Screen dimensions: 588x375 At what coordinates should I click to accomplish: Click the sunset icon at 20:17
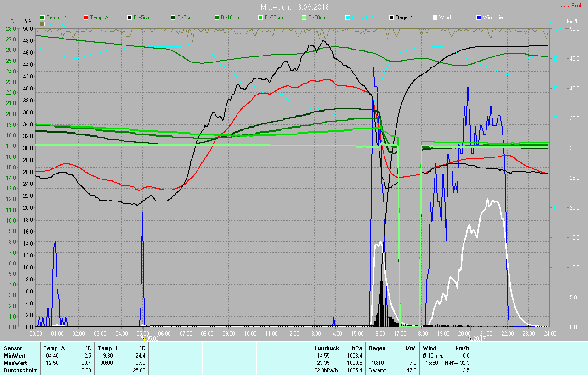(470, 338)
